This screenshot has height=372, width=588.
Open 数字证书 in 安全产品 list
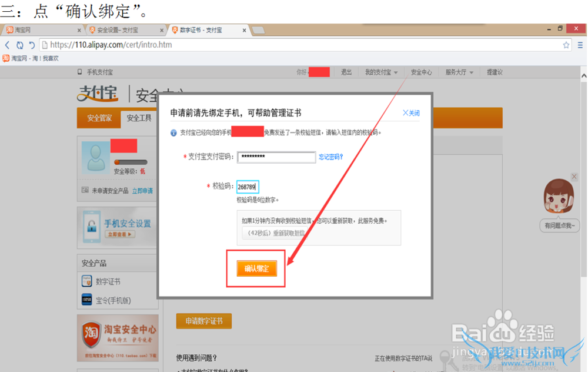point(108,281)
